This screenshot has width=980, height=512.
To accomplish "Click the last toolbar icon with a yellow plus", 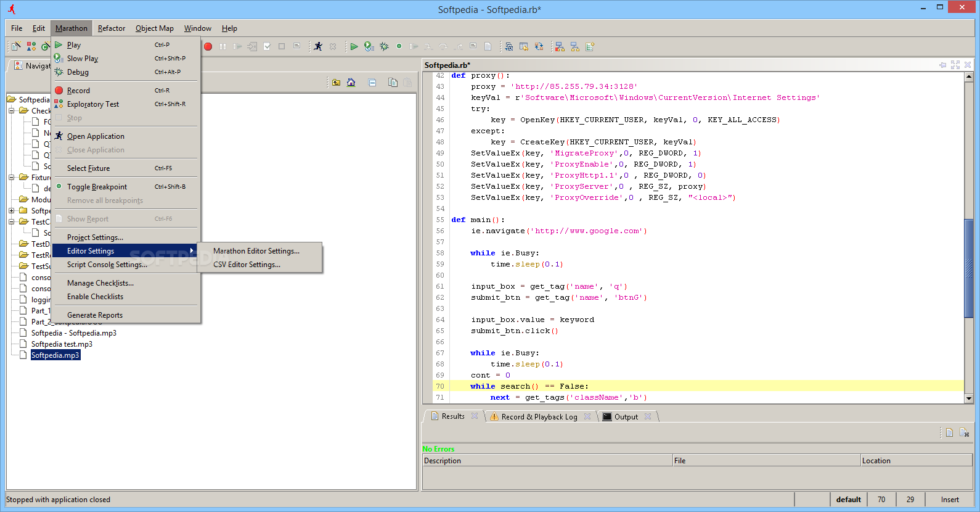I will 590,46.
